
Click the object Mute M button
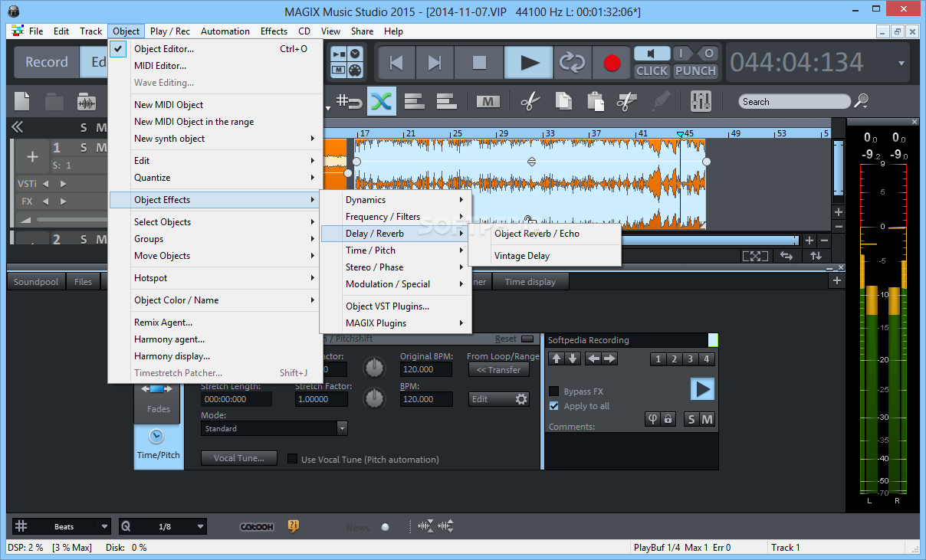click(707, 419)
